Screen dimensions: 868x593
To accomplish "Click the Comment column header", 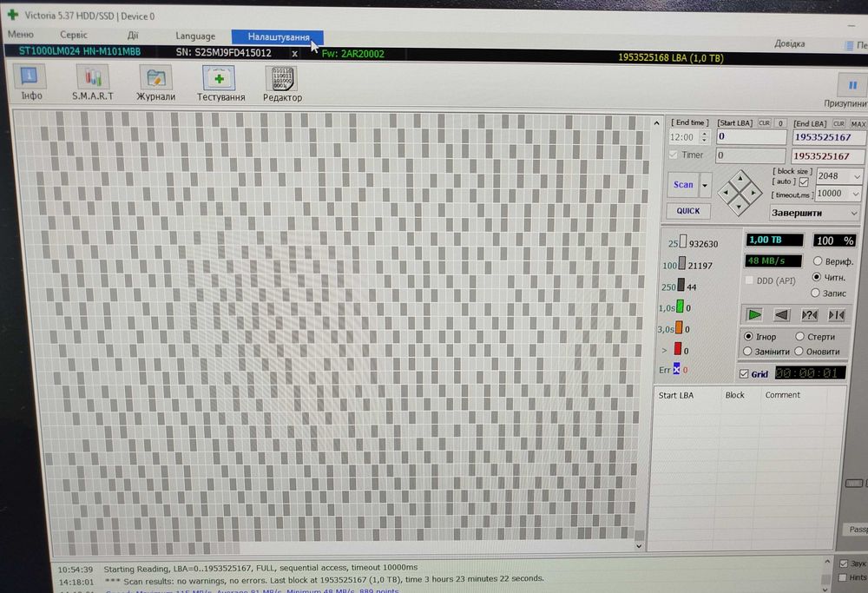I will tap(782, 395).
